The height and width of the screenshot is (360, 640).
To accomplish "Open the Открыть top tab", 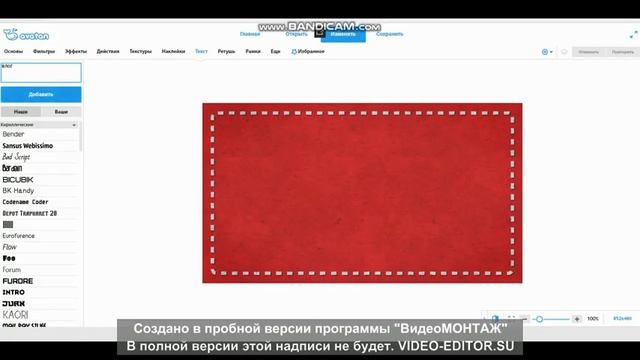I will point(296,34).
